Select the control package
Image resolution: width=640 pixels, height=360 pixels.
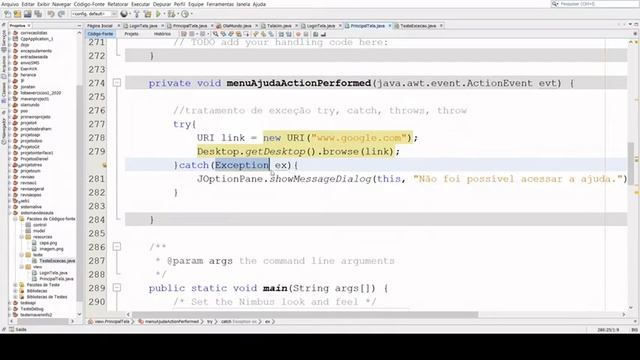[40, 225]
